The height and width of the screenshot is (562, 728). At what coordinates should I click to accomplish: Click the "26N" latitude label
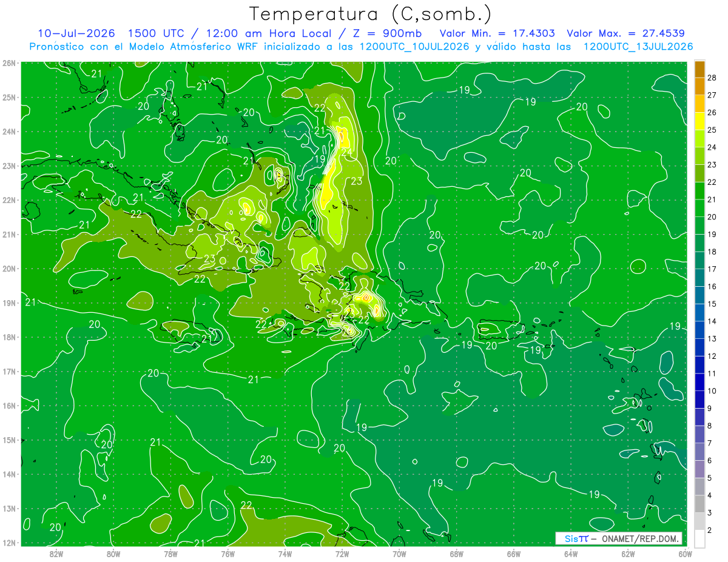click(9, 63)
